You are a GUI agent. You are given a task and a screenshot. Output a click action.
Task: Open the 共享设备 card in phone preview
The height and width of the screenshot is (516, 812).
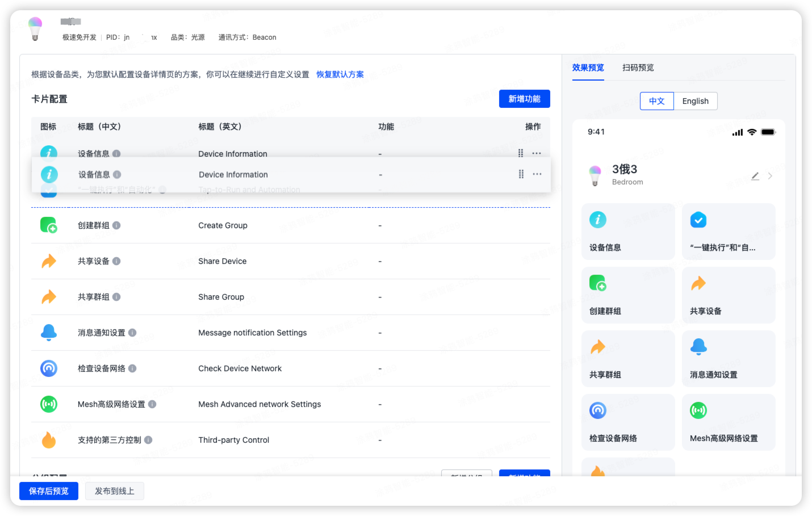pos(729,295)
